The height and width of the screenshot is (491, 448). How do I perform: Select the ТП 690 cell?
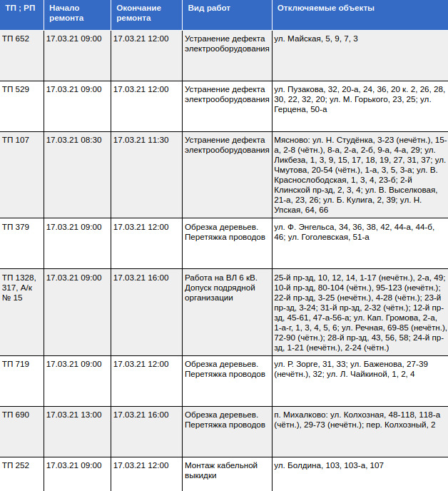[16, 415]
